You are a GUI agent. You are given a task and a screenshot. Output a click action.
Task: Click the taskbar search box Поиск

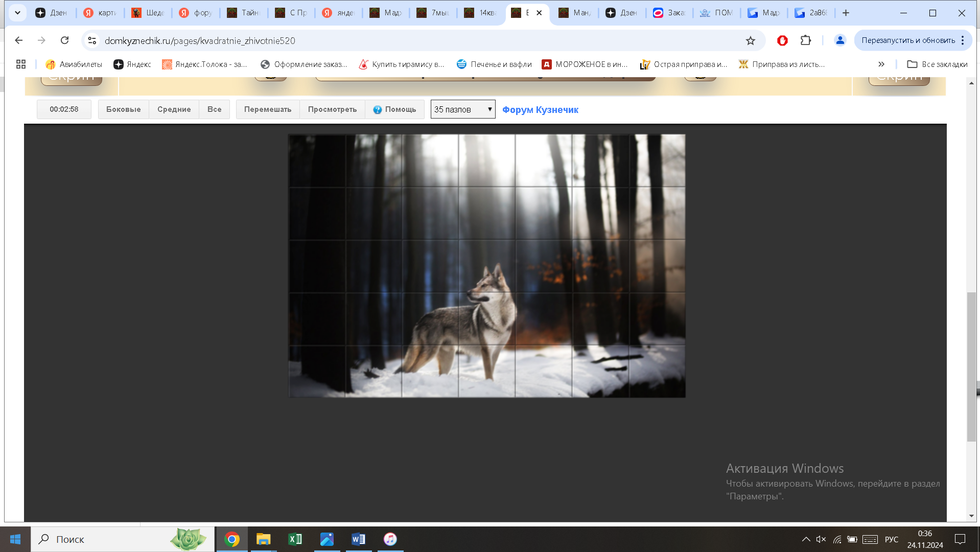point(123,539)
